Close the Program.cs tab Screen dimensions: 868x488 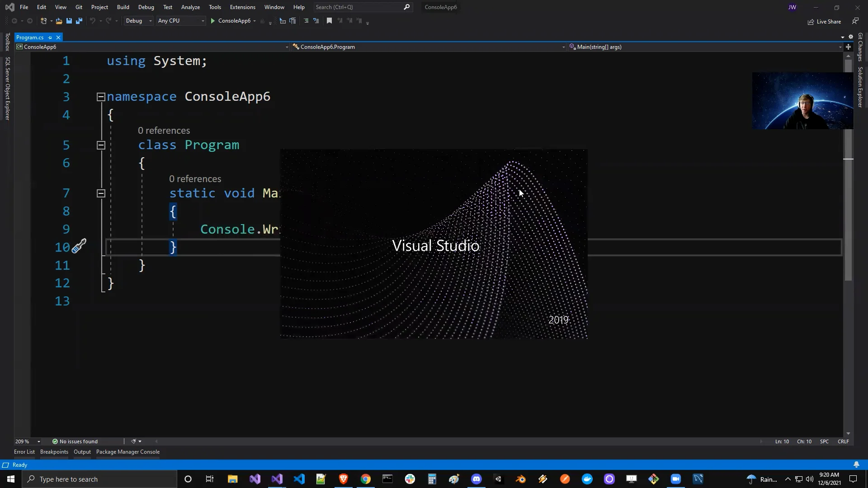pyautogui.click(x=58, y=38)
